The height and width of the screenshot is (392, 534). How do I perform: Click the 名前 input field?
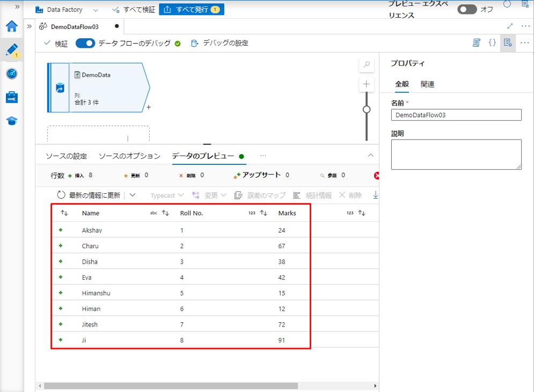pos(456,115)
